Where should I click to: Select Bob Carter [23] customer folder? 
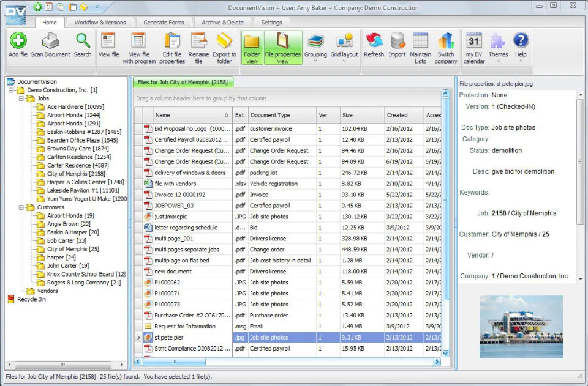point(67,241)
